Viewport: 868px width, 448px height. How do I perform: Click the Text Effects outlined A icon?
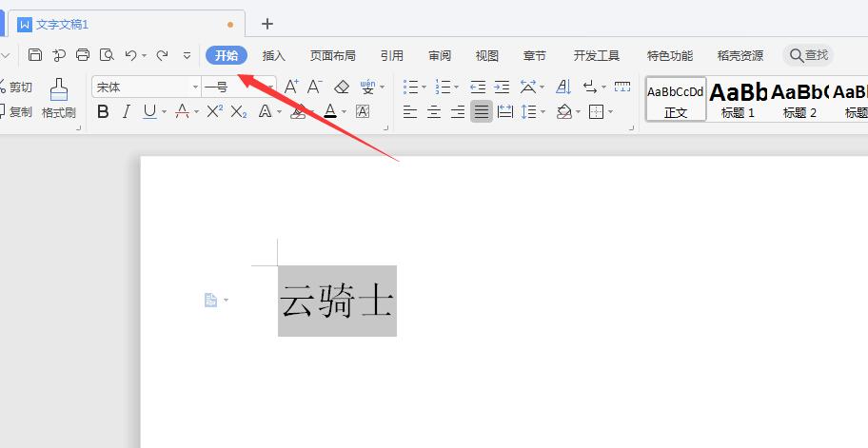[266, 111]
